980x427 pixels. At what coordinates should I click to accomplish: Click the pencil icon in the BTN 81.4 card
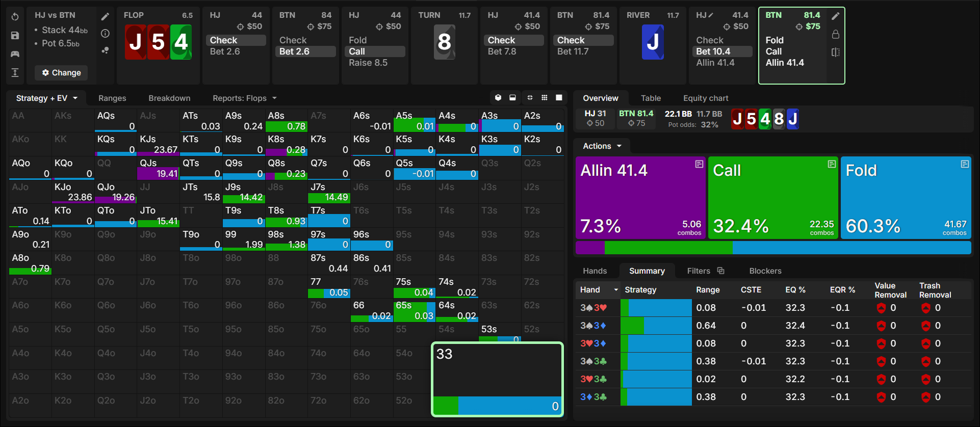(835, 16)
